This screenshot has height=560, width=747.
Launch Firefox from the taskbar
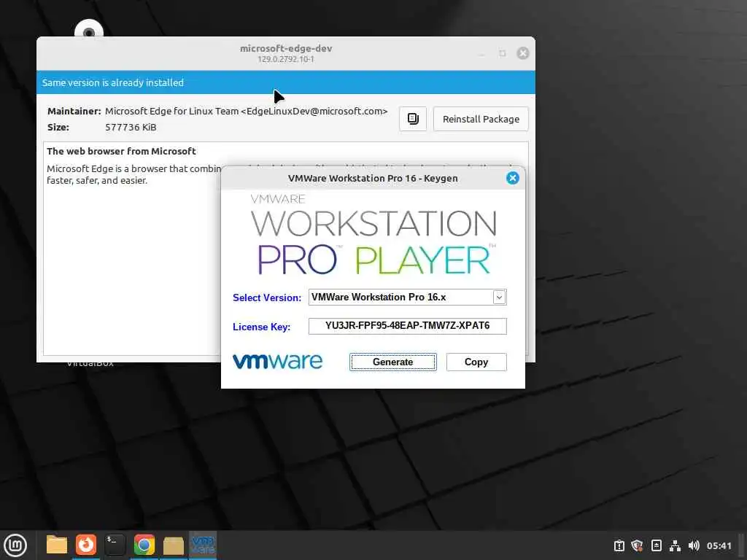point(86,545)
